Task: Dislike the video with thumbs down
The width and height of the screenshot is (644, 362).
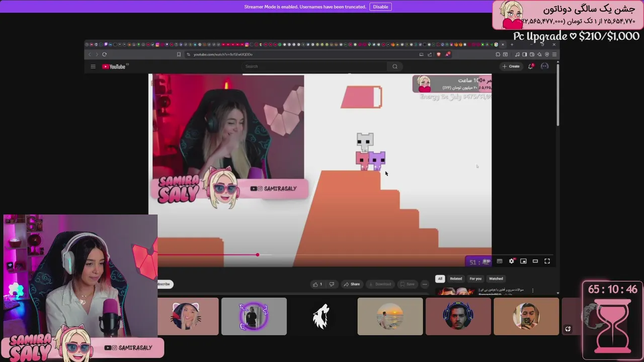Action: [332, 284]
